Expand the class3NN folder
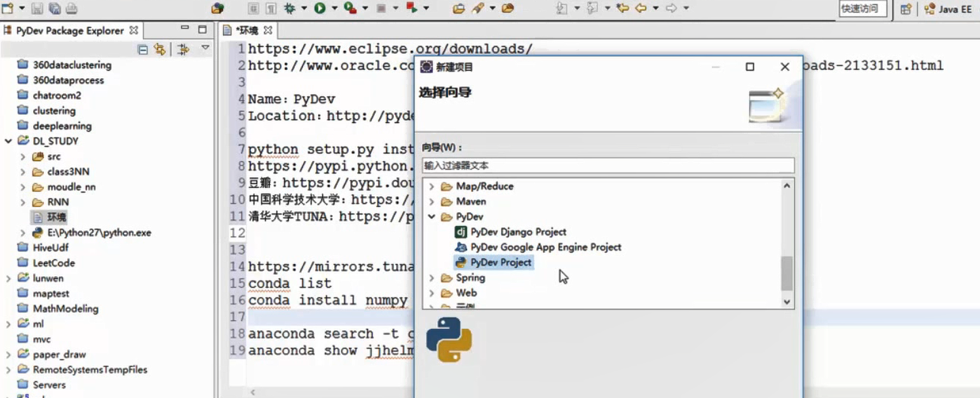The image size is (980, 398). (23, 171)
